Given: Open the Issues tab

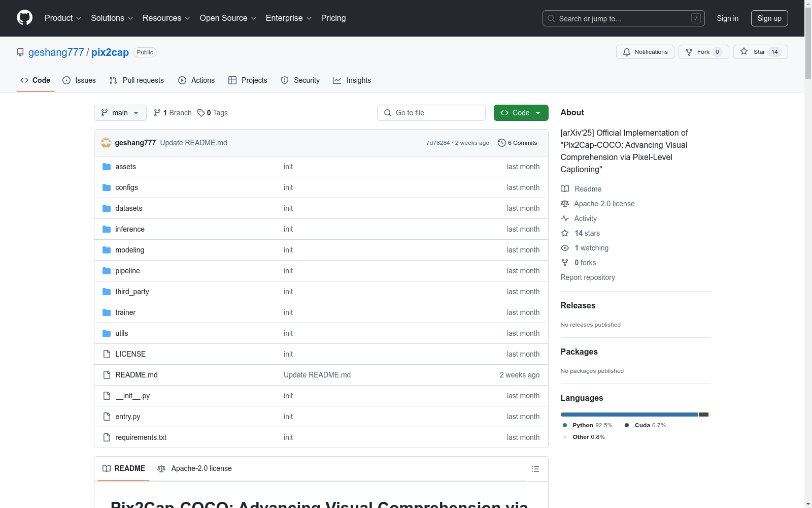Looking at the screenshot, I should 79,80.
